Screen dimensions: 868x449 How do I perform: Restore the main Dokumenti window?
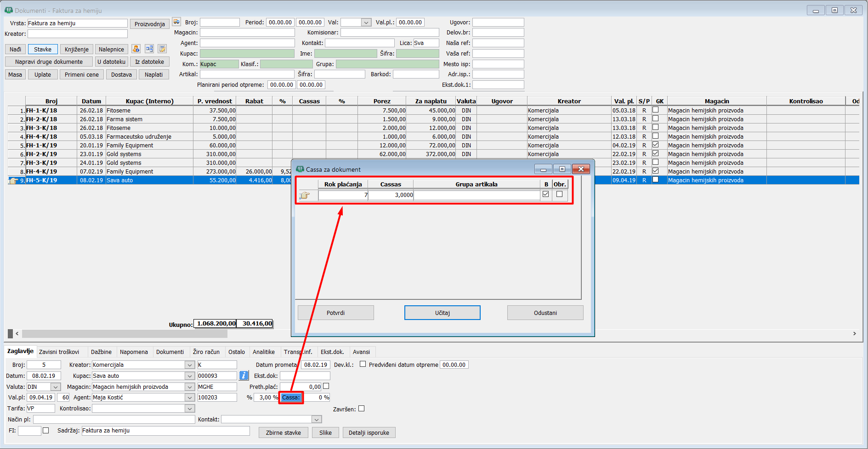click(834, 10)
